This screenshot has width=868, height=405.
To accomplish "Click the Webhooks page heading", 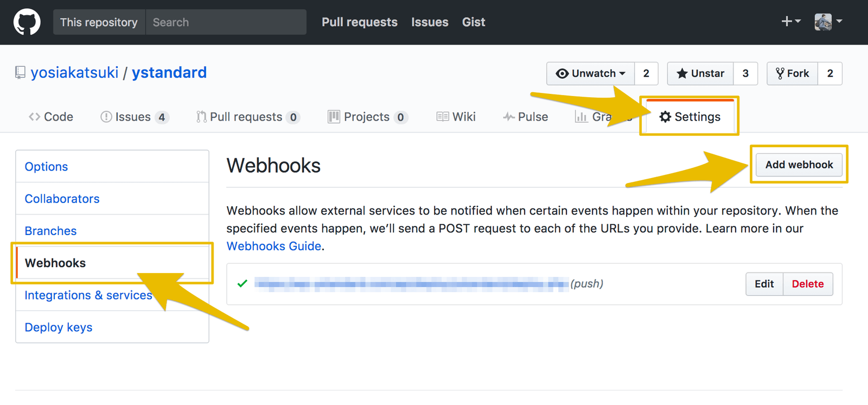I will (x=273, y=166).
